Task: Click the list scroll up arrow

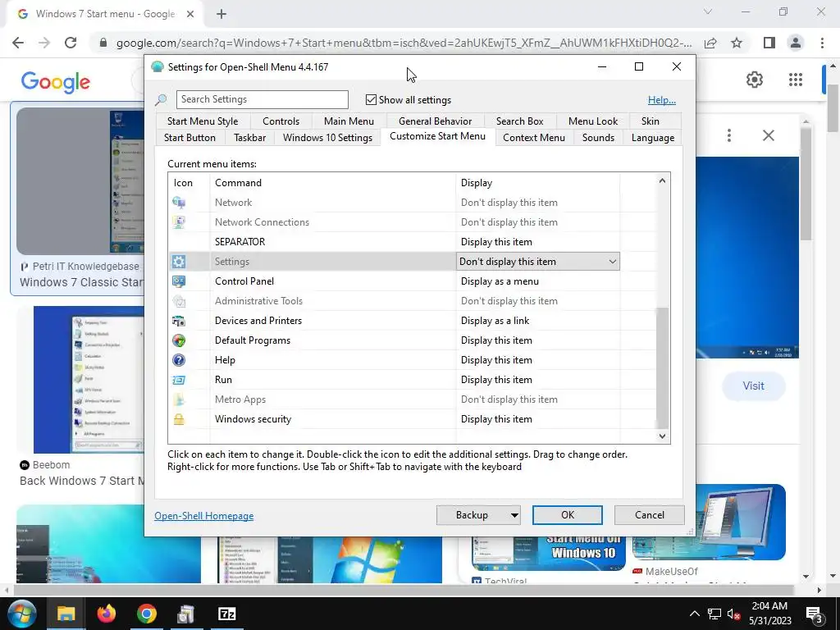Action: point(662,180)
